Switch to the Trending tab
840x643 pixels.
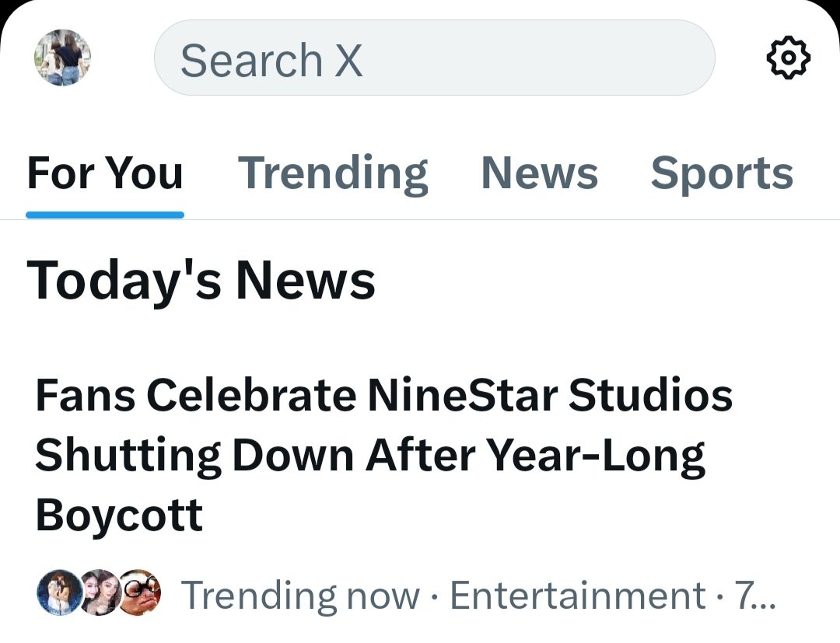[x=333, y=173]
